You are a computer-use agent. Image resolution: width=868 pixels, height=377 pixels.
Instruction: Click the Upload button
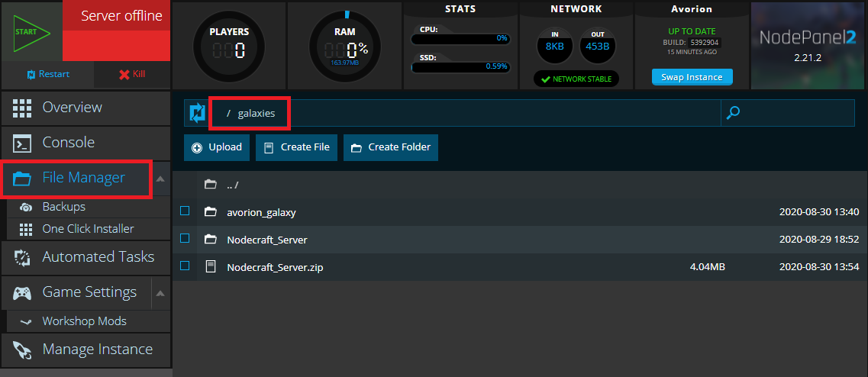coord(217,147)
